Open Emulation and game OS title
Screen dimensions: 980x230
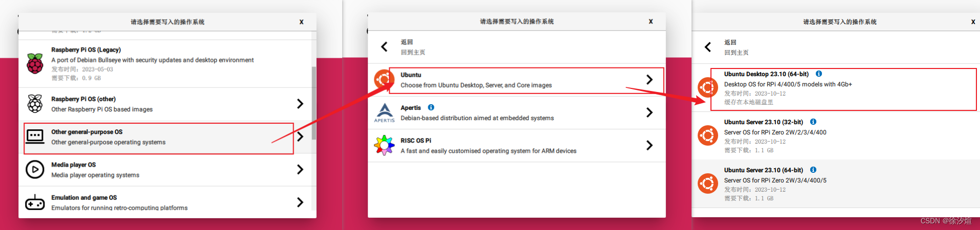pos(84,197)
